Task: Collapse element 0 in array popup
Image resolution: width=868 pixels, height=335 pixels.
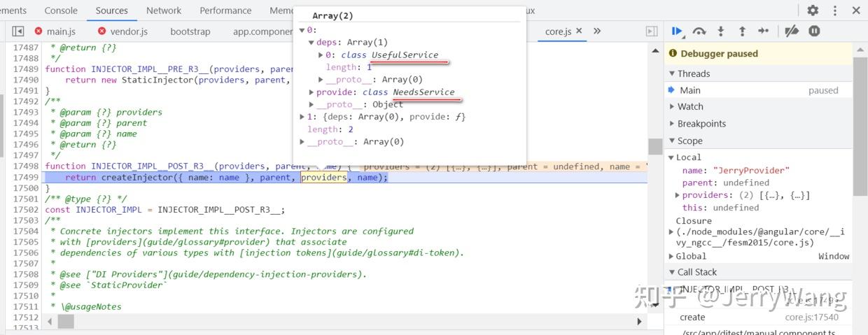Action: pyautogui.click(x=302, y=30)
